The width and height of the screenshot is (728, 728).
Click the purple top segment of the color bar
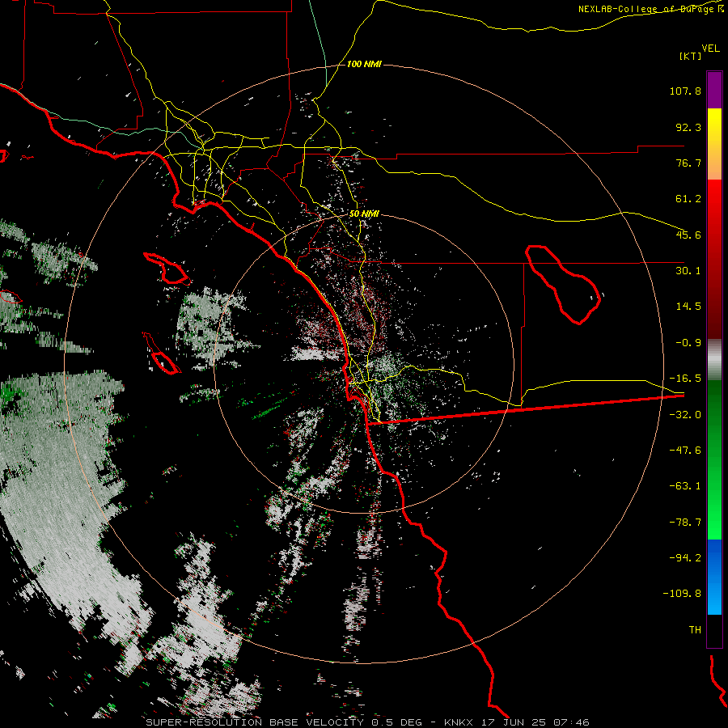pyautogui.click(x=714, y=90)
